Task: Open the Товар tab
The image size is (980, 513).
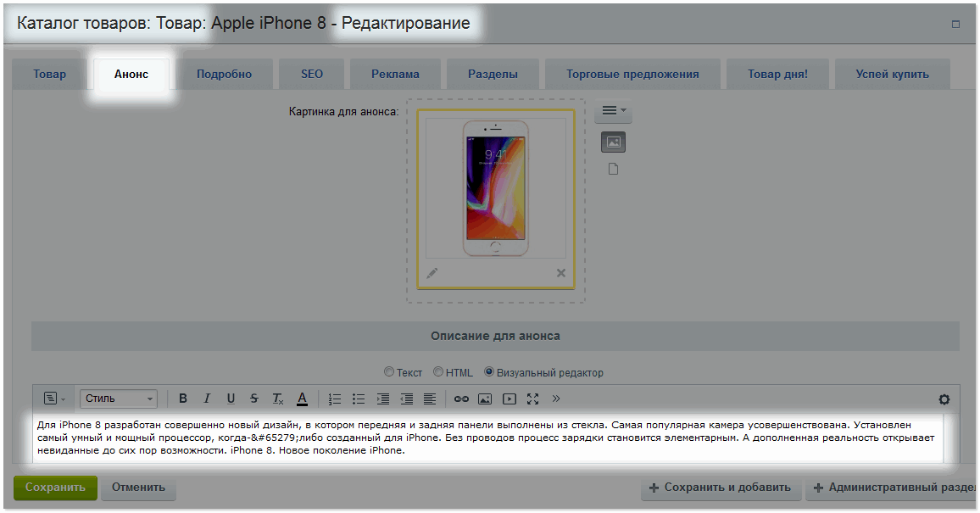Action: pos(49,74)
